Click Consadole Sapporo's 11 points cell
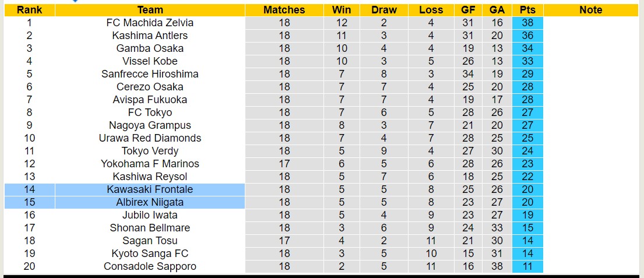 (x=527, y=266)
